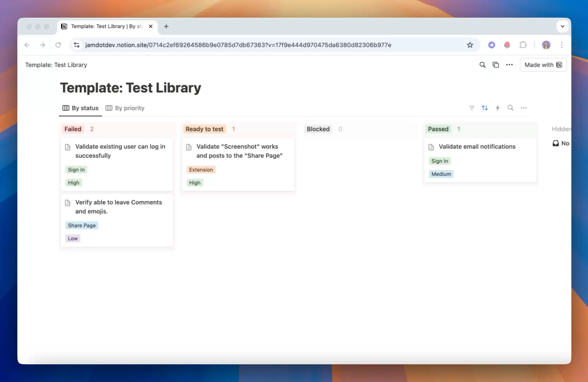Switch to the By priority view
Image resolution: width=588 pixels, height=382 pixels.
pos(125,108)
